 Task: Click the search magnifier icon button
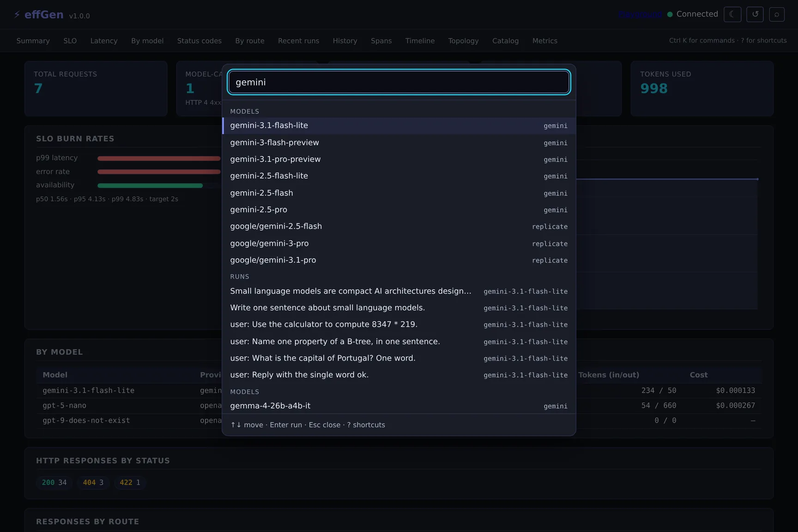tap(777, 14)
